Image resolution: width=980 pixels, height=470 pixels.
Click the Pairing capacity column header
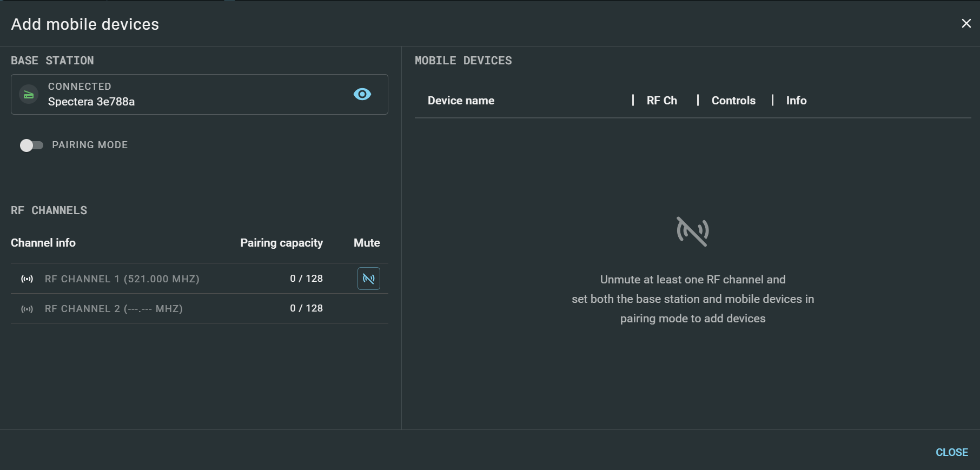tap(281, 243)
